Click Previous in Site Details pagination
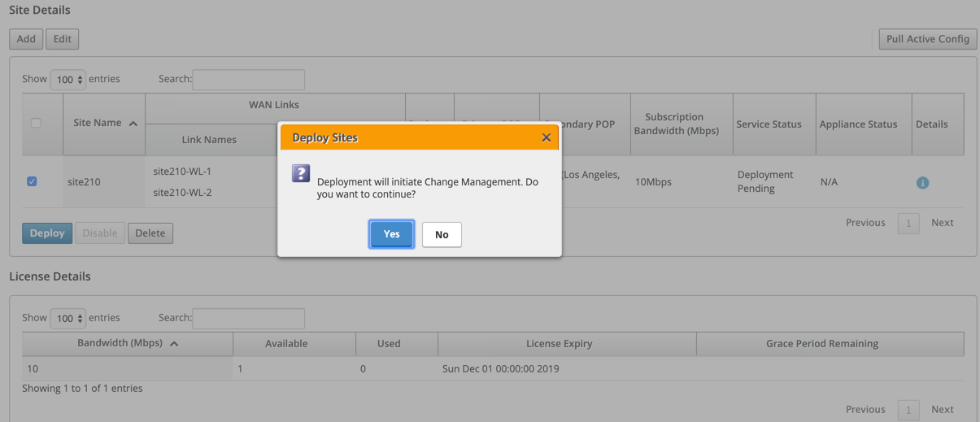The width and height of the screenshot is (980, 422). tap(865, 222)
